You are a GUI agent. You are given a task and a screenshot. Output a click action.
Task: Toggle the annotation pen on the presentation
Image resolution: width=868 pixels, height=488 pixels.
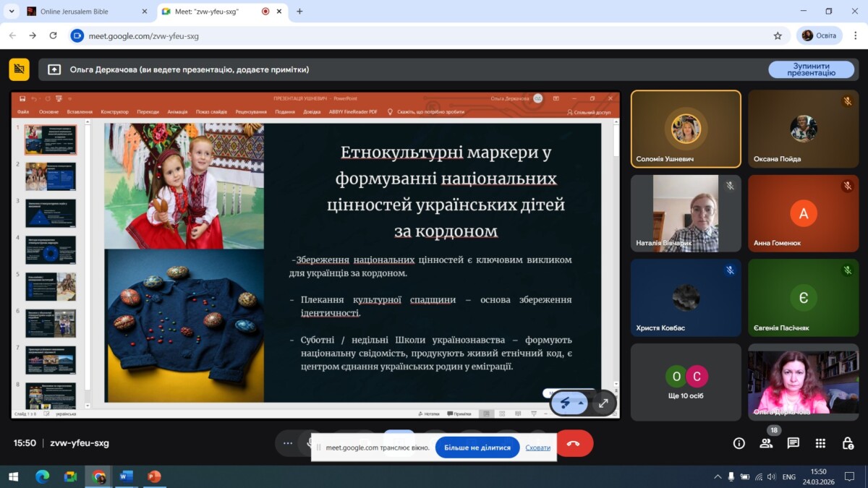566,403
